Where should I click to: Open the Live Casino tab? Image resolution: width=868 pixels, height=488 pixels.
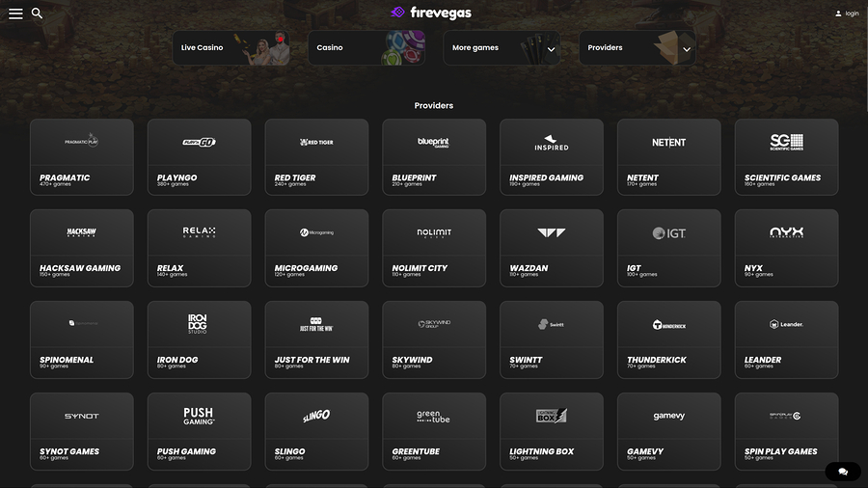(231, 47)
